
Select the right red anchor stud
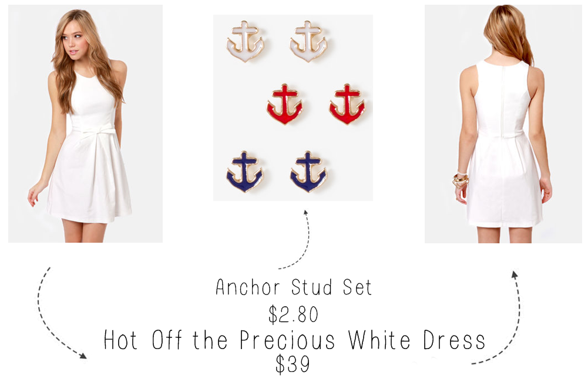[x=347, y=104]
